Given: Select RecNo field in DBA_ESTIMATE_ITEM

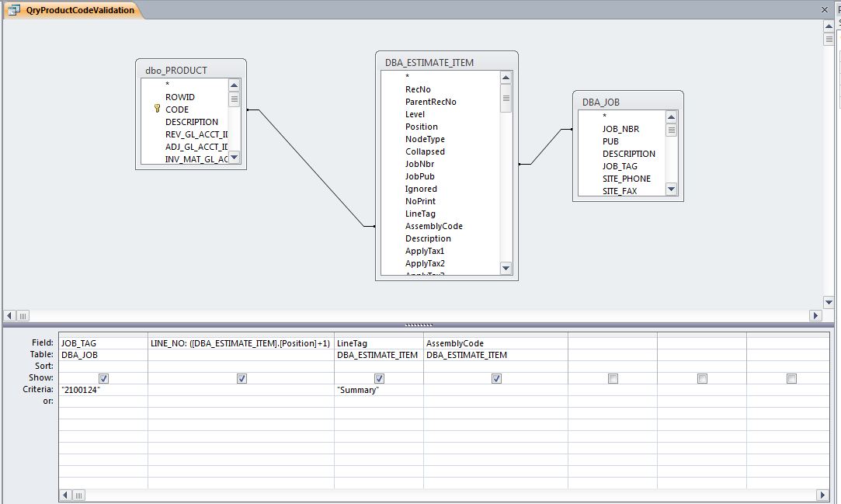Looking at the screenshot, I should coord(418,89).
